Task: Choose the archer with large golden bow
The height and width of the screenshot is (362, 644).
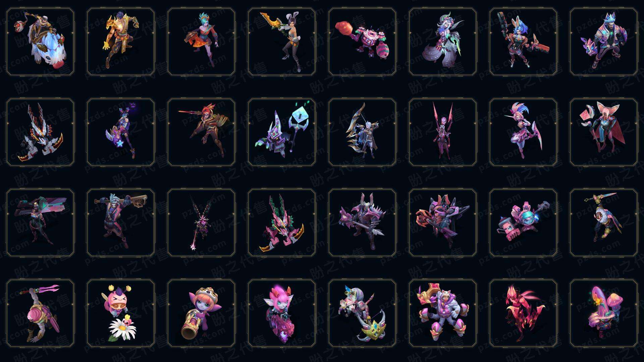Action: [x=362, y=132]
